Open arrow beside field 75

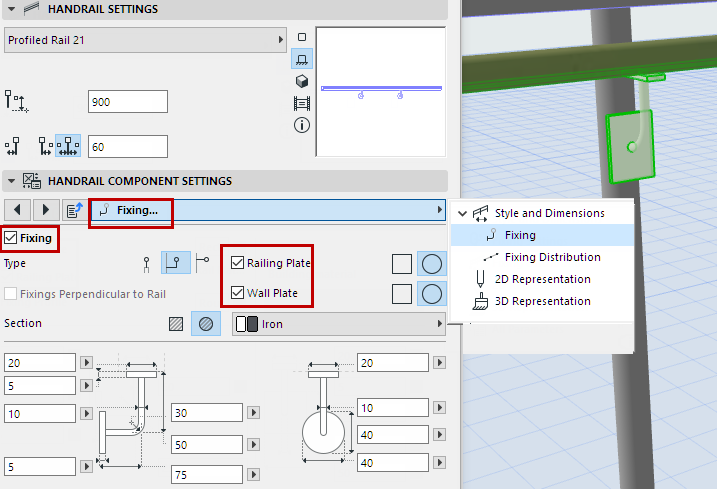tap(253, 474)
